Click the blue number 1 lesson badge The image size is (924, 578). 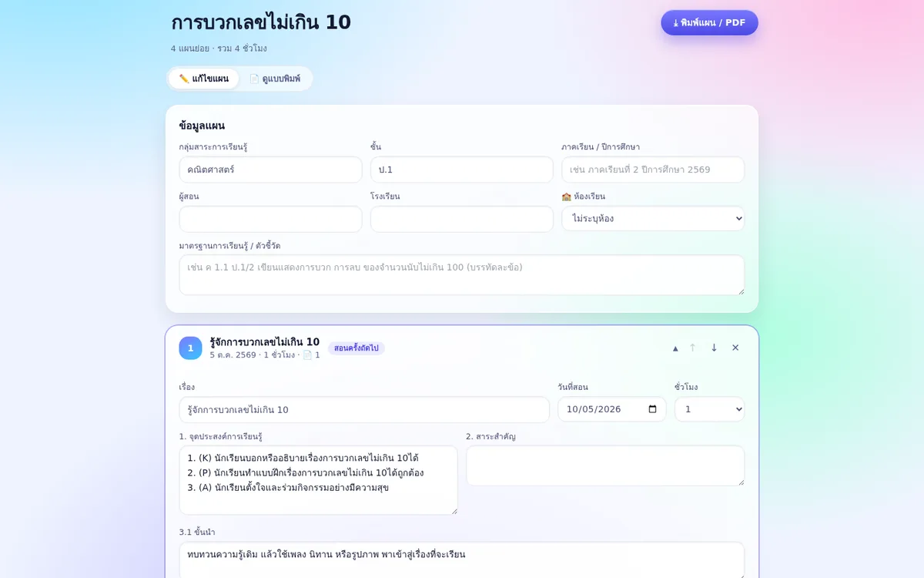[x=190, y=348]
